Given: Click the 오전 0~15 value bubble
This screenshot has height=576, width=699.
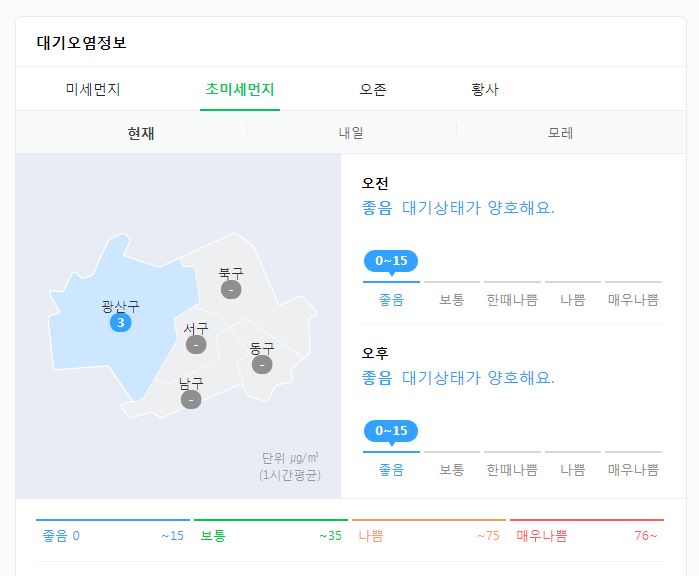Looking at the screenshot, I should 391,262.
